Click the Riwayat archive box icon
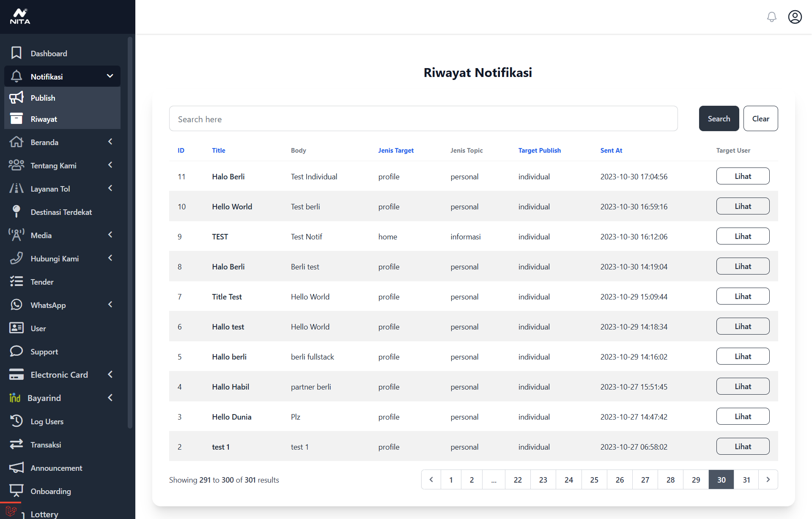The image size is (812, 519). 16,119
